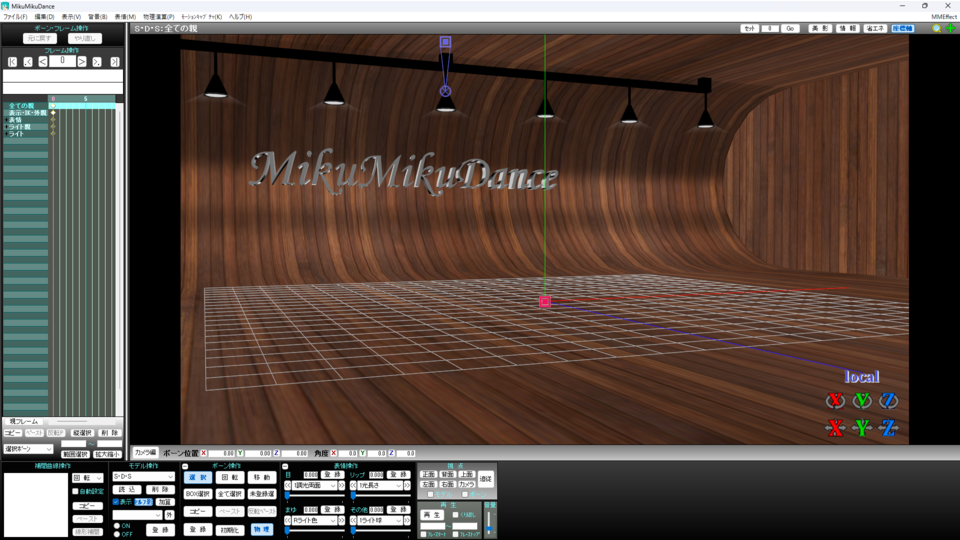Open the eye morph dropdown
960x540 pixels.
click(315, 486)
